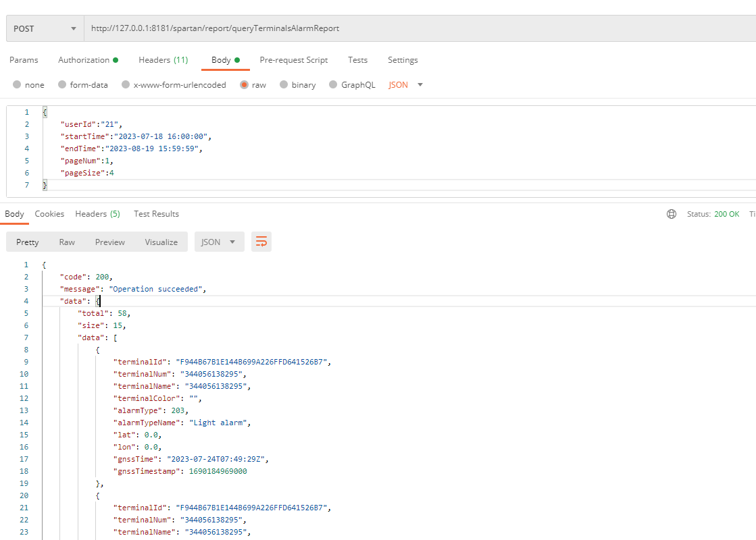Open the Tests tab

tap(357, 60)
